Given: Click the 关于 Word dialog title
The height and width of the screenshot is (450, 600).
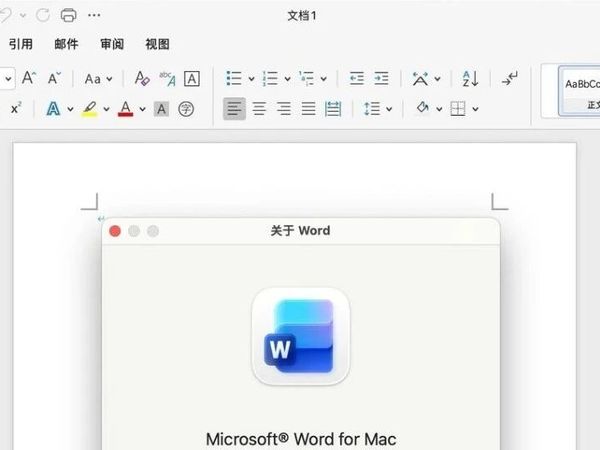Looking at the screenshot, I should [300, 231].
